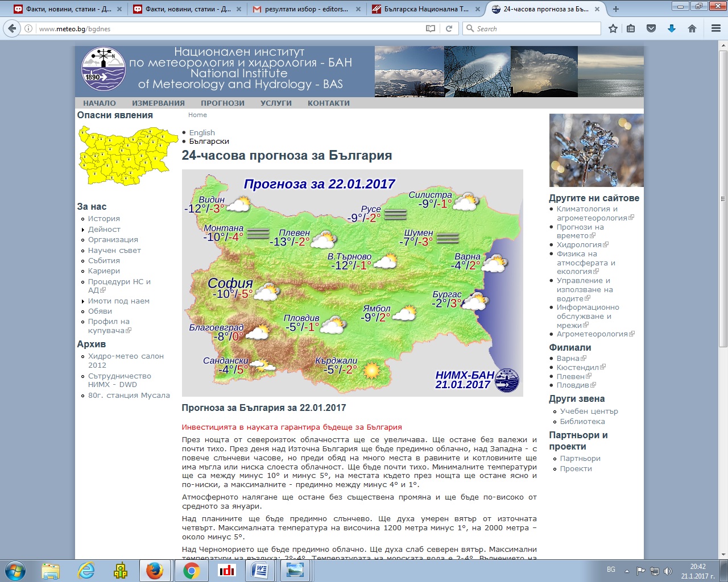Open the downloads arrow icon

click(672, 28)
